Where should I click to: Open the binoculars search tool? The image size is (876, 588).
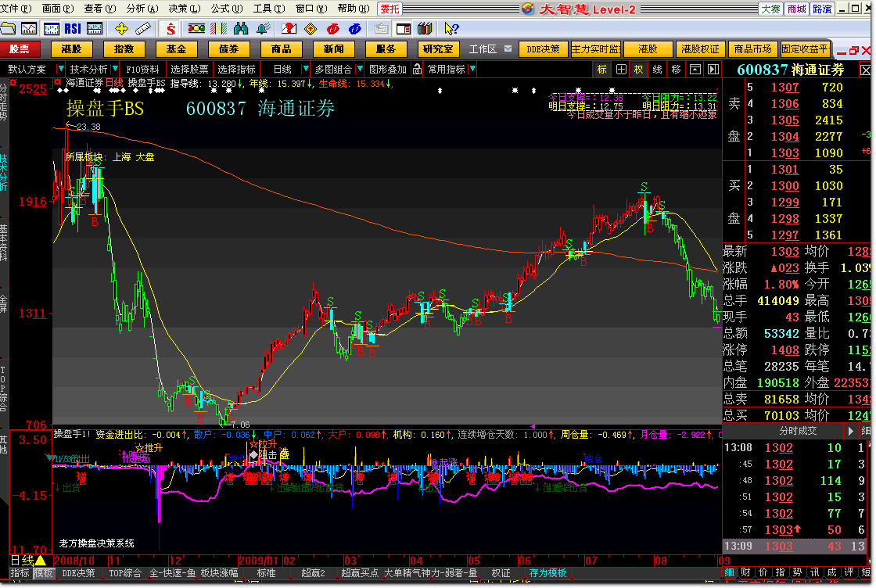pos(241,28)
